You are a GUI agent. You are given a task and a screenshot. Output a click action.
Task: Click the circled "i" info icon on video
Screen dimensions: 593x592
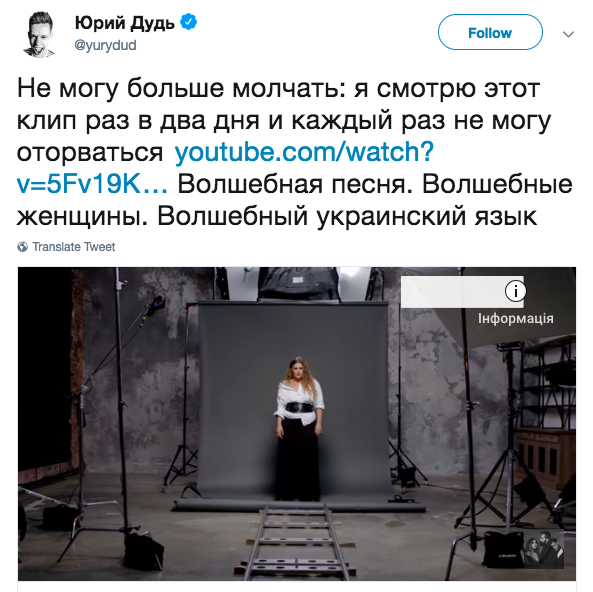tap(515, 291)
